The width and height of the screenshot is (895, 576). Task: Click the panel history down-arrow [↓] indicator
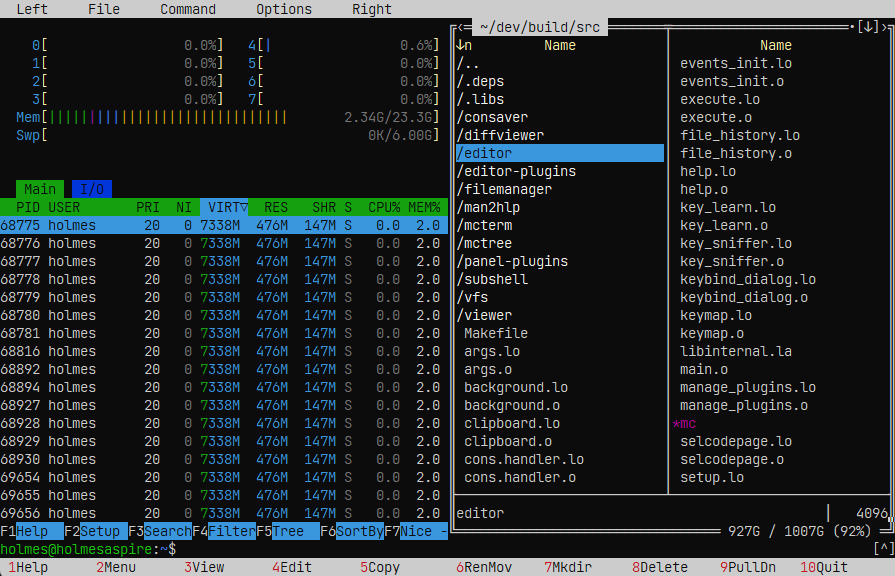868,27
